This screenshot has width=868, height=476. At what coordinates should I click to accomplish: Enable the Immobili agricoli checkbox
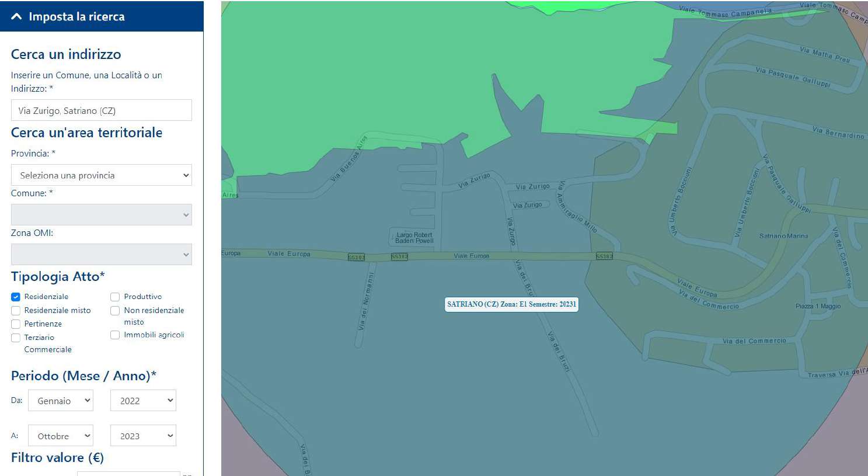click(x=115, y=335)
